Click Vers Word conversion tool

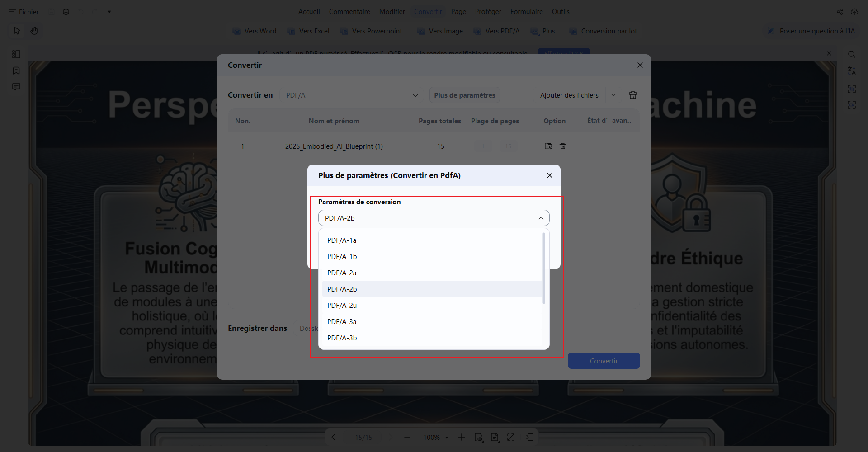[255, 31]
